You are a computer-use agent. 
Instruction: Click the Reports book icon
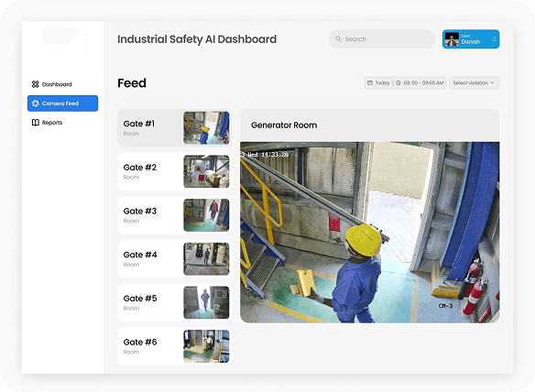[35, 123]
